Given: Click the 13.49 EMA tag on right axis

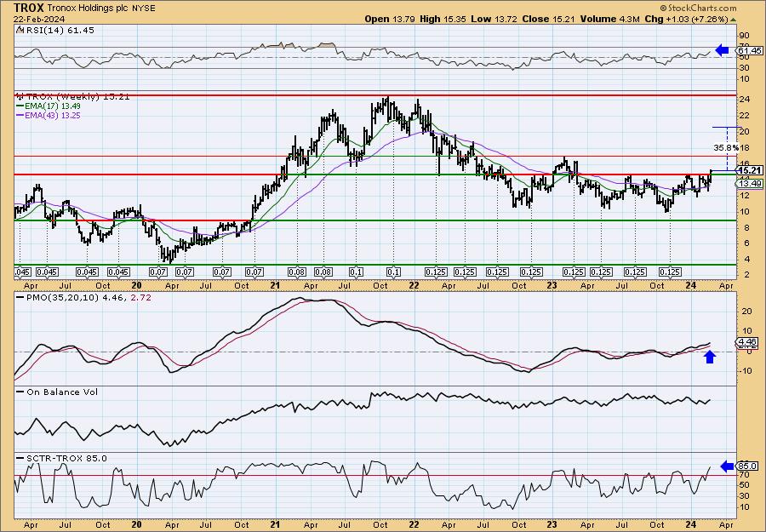Looking at the screenshot, I should (x=749, y=183).
